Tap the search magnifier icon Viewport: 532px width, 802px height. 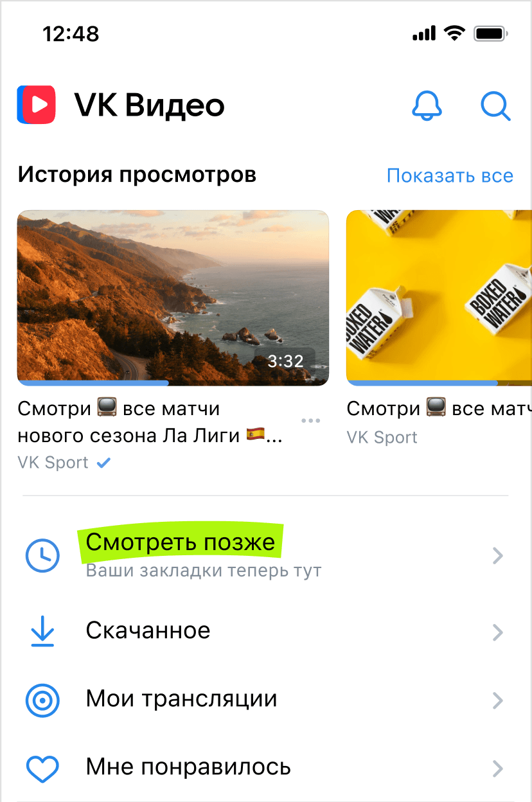[x=495, y=105]
